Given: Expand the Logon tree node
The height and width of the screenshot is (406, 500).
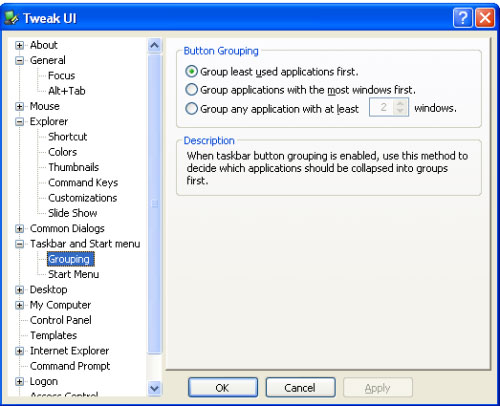Looking at the screenshot, I should (20, 382).
